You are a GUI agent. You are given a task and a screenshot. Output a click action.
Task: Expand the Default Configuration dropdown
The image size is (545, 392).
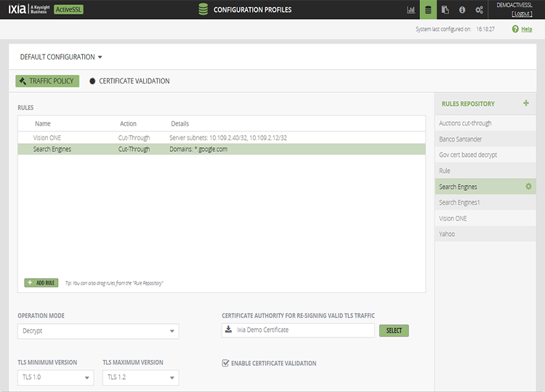[61, 57]
